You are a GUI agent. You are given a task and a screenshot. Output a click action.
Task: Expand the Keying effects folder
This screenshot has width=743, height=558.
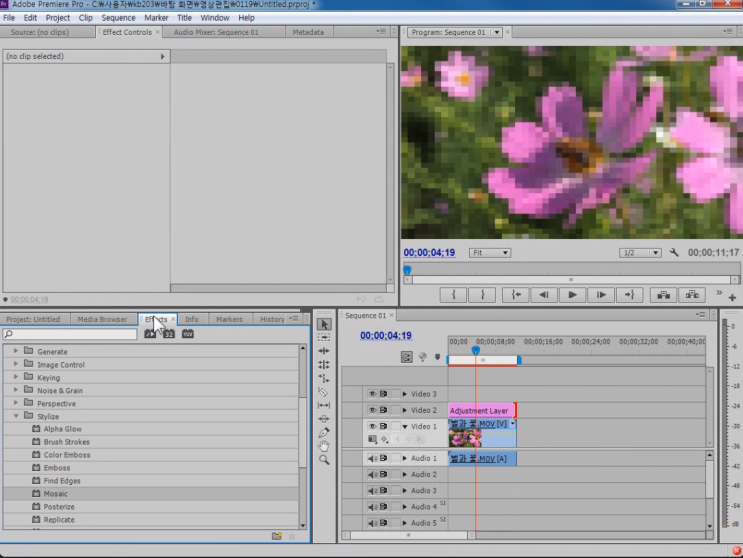pos(16,378)
